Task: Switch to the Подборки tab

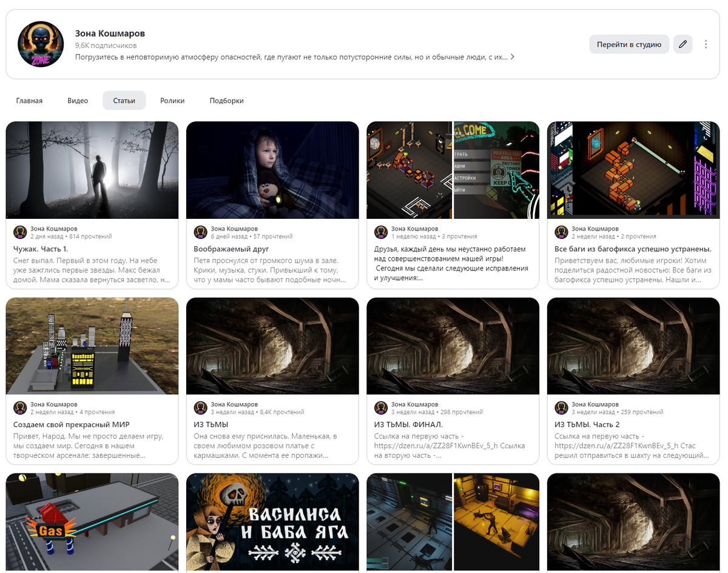Action: (x=227, y=101)
